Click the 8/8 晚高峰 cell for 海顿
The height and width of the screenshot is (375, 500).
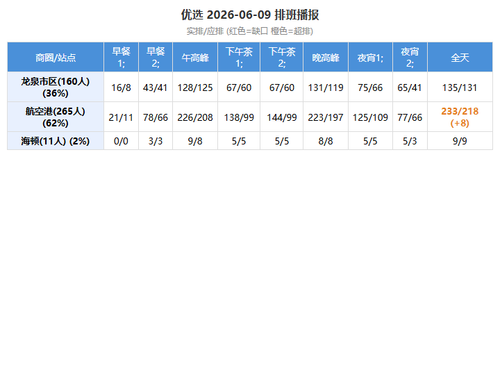[x=326, y=141]
